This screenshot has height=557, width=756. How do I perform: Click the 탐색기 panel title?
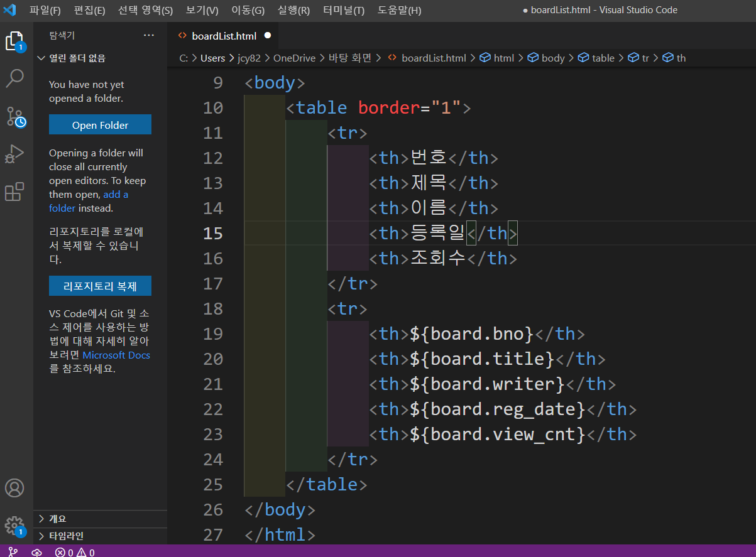[62, 36]
